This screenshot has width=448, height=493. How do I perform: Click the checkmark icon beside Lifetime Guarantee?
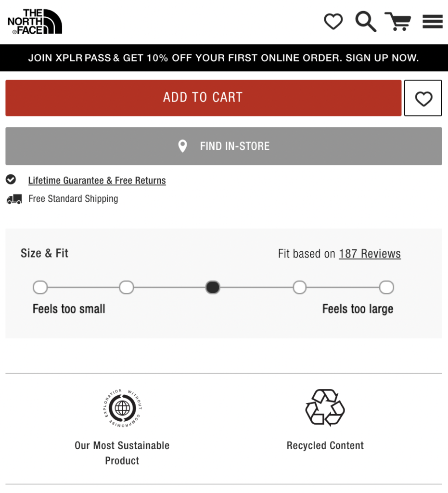[x=11, y=180]
